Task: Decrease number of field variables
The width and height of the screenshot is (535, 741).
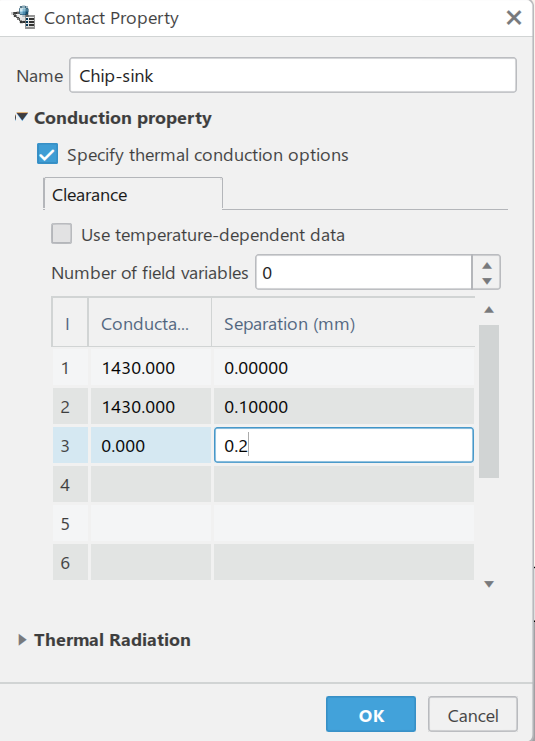Action: [487, 281]
